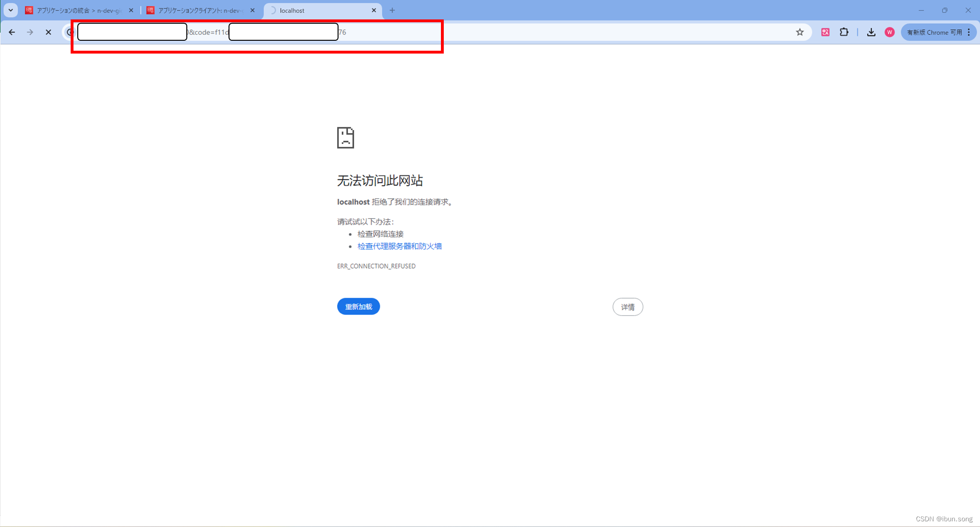The image size is (980, 527).
Task: Open a new tab with plus button
Action: [x=392, y=10]
